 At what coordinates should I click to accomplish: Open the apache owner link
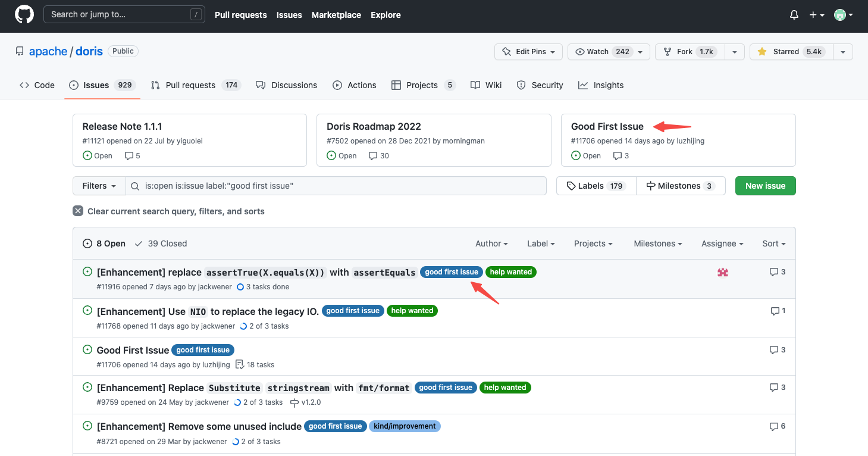pyautogui.click(x=48, y=51)
